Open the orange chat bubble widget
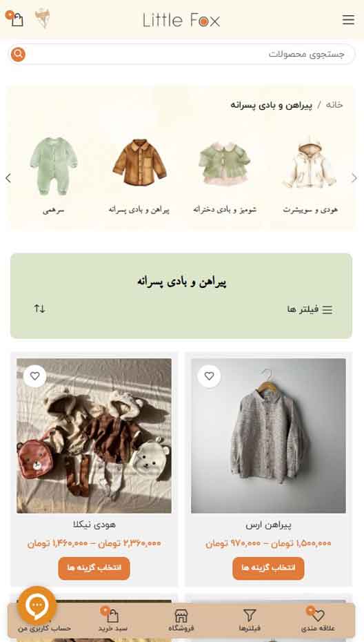 [x=37, y=605]
